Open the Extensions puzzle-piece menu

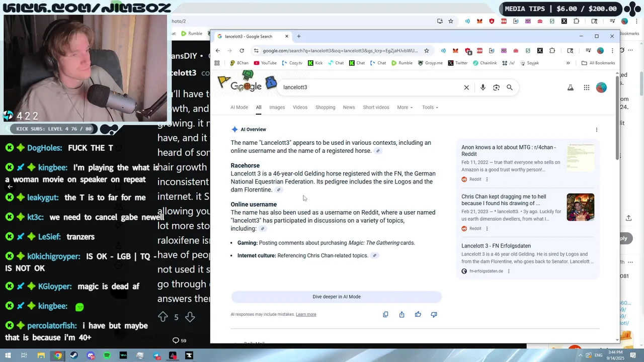[552, 51]
